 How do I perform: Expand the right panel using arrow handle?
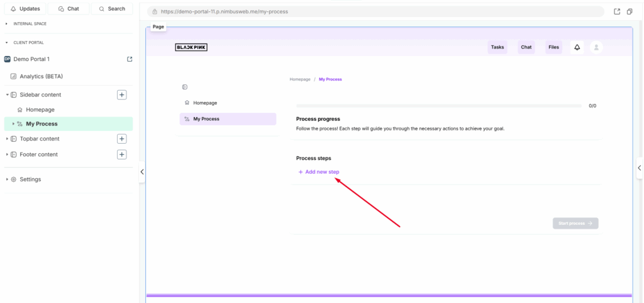tap(640, 168)
